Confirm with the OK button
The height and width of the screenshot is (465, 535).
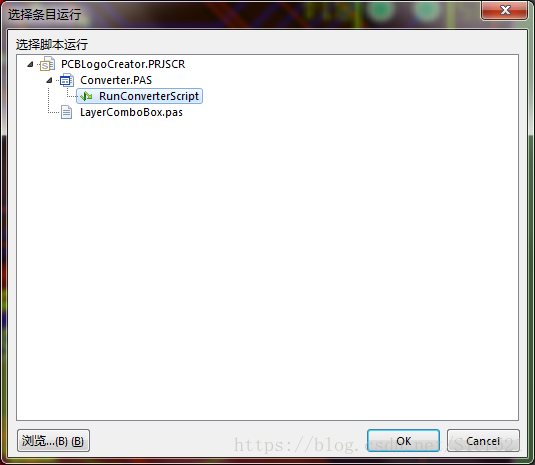pyautogui.click(x=403, y=441)
